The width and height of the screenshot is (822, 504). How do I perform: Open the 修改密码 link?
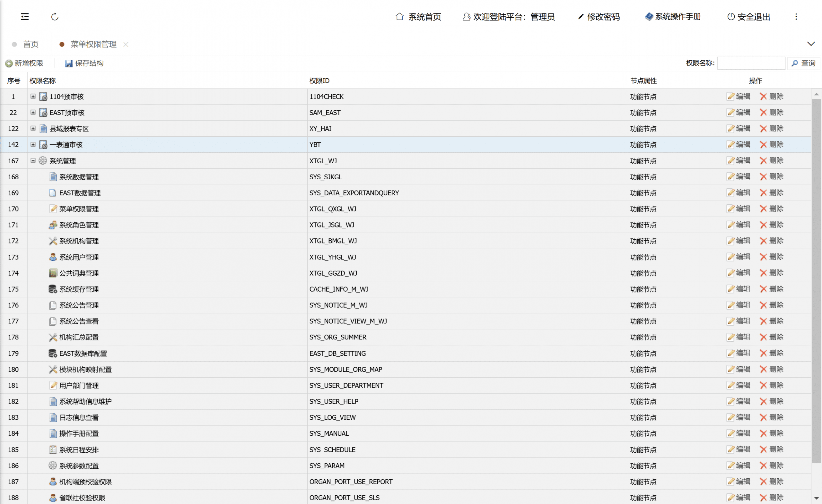[x=603, y=17]
